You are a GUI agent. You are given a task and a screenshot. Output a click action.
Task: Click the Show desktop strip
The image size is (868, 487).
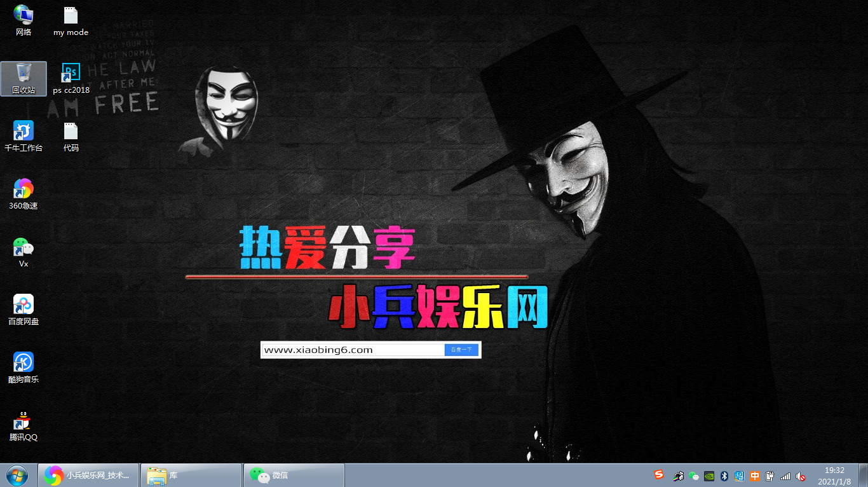(x=863, y=475)
